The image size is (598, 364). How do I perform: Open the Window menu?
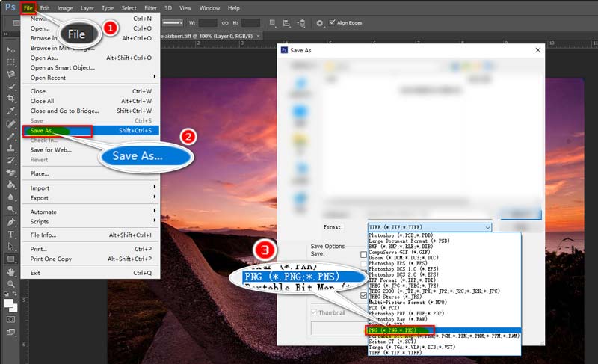pyautogui.click(x=209, y=8)
